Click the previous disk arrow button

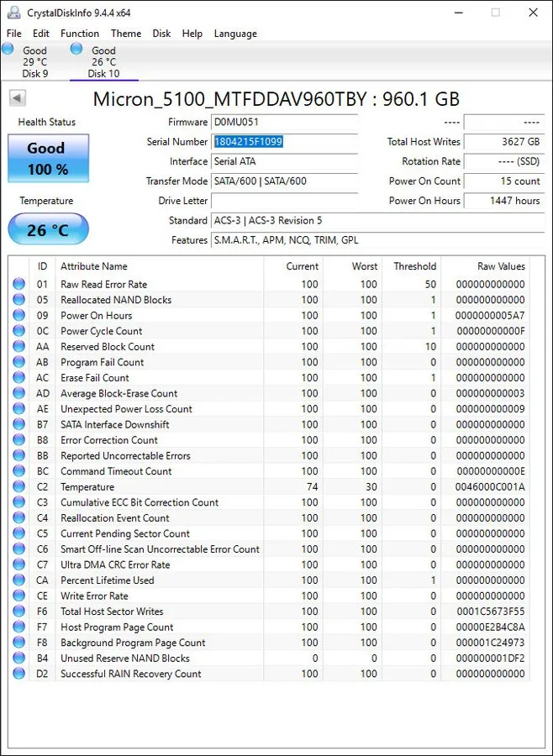pos(17,98)
